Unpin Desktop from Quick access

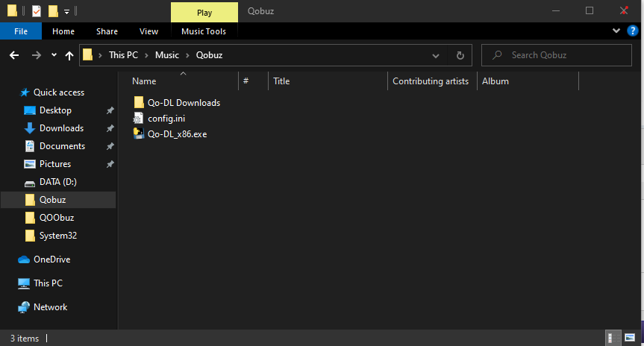click(110, 110)
